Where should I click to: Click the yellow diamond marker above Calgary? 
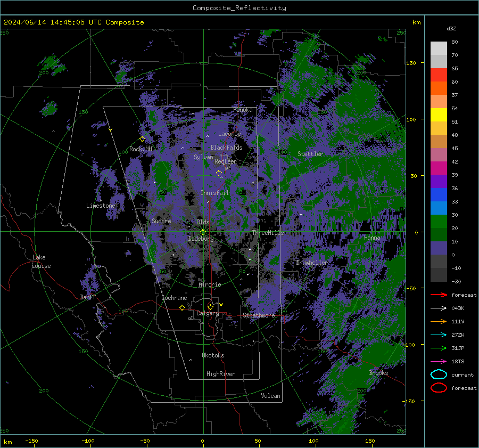point(210,307)
